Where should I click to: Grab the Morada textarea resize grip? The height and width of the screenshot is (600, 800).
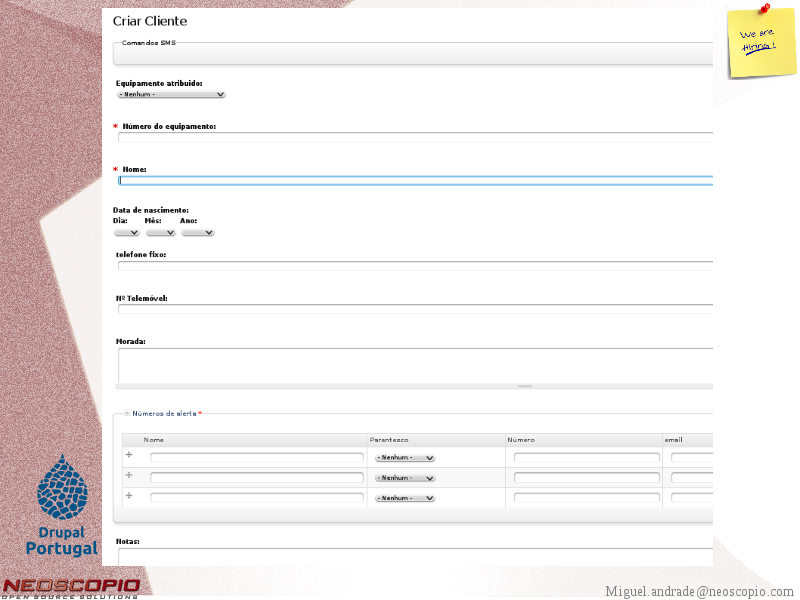tap(524, 386)
